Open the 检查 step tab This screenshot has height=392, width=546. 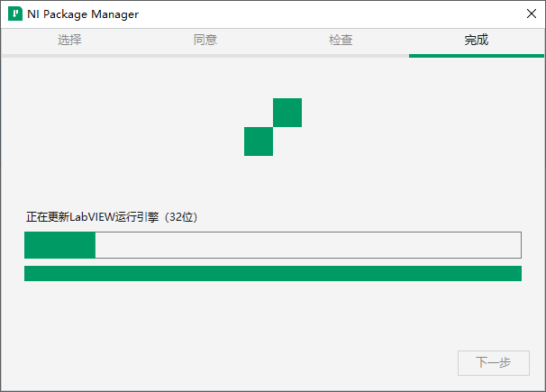coord(341,40)
